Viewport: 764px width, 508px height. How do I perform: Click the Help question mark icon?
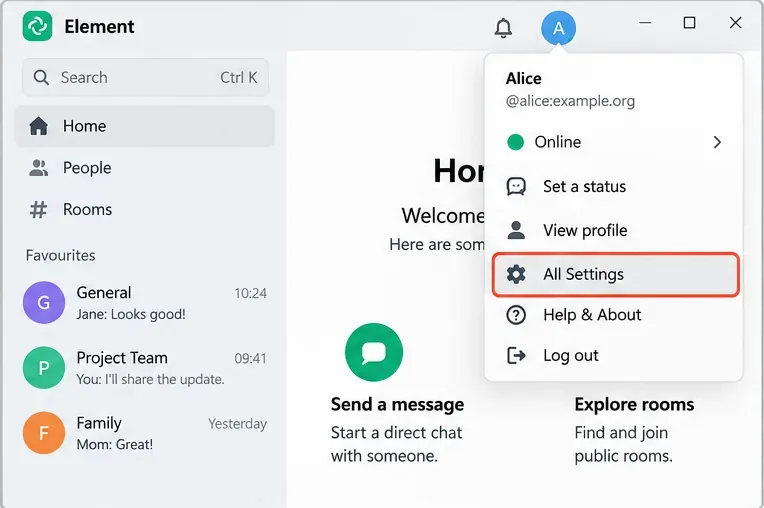516,315
